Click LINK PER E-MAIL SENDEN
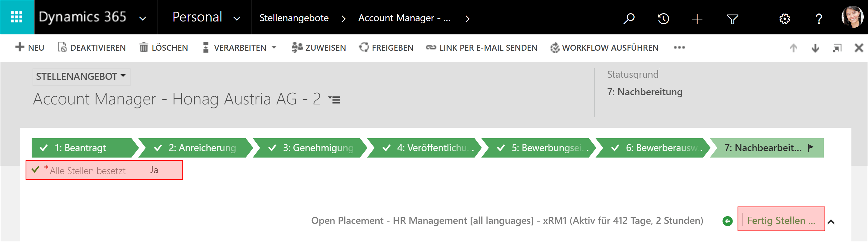This screenshot has width=868, height=242. 482,48
